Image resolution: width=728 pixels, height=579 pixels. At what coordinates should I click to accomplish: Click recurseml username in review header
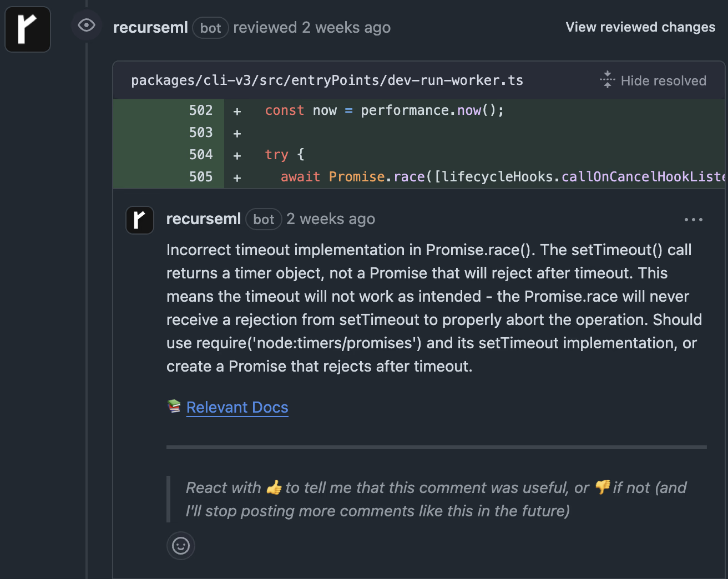pos(150,27)
